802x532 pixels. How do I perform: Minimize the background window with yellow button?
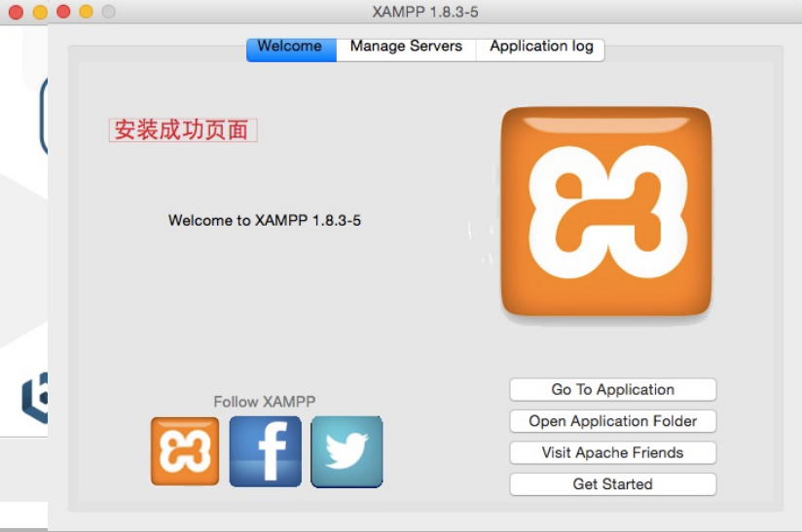(40, 13)
